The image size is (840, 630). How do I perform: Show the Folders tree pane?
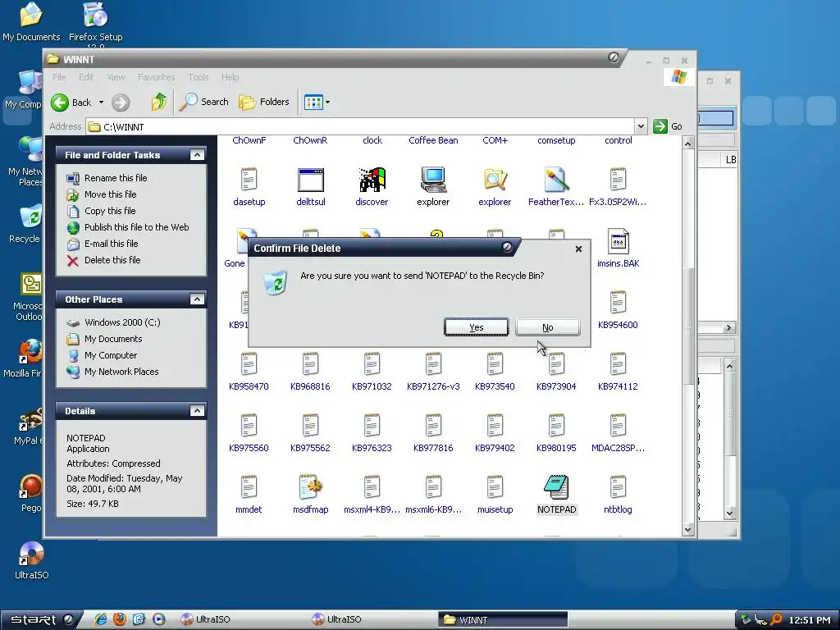click(264, 102)
